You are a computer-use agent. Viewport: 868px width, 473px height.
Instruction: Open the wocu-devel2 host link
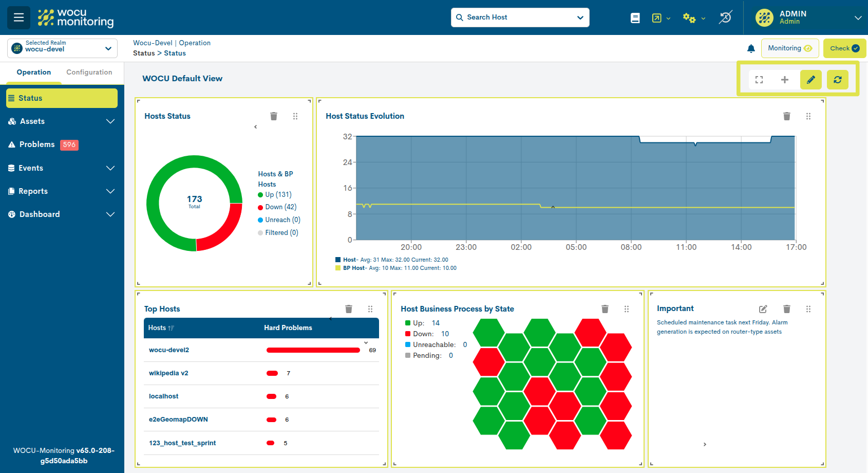169,350
